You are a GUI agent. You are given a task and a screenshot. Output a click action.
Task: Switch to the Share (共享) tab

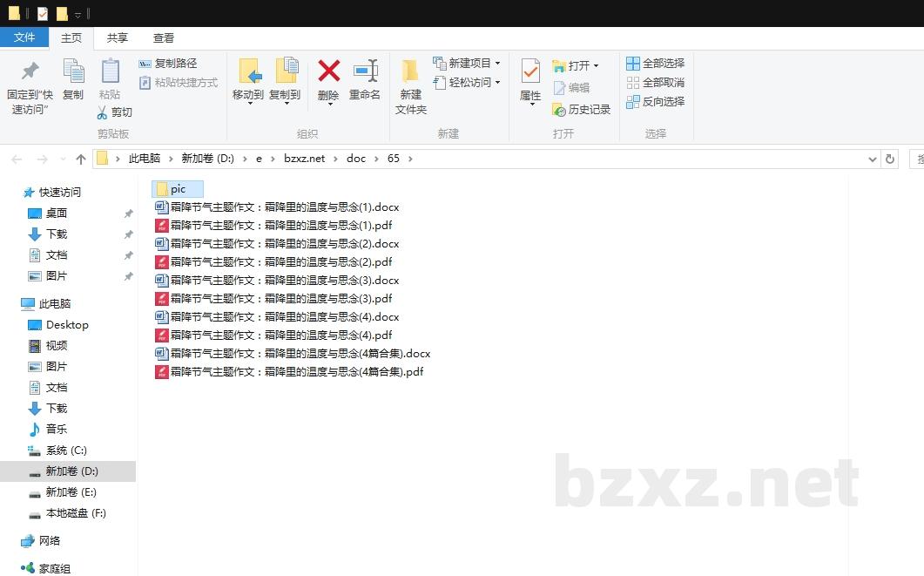(117, 38)
